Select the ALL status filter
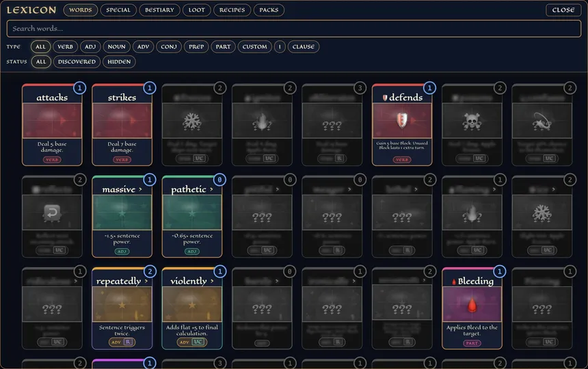The image size is (588, 369). (x=41, y=61)
